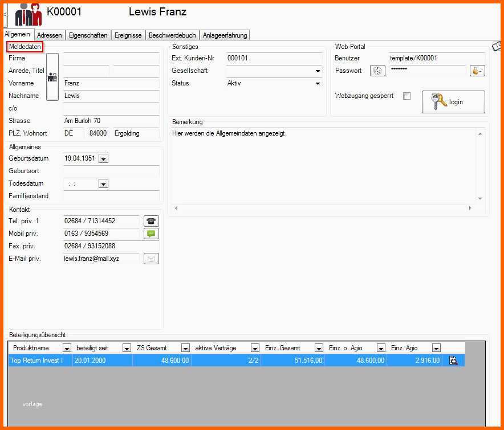Click the telephone dial icon next to Tel. priv. 1

[151, 221]
